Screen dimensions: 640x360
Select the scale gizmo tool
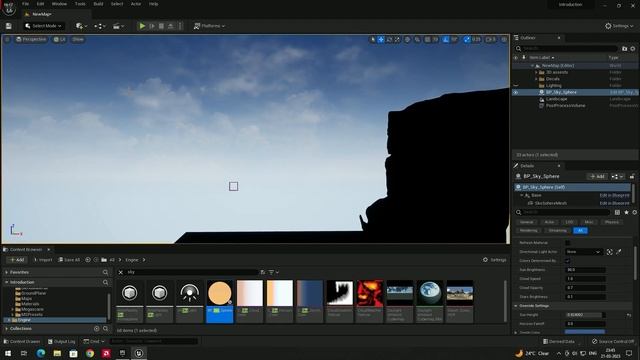pyautogui.click(x=397, y=40)
